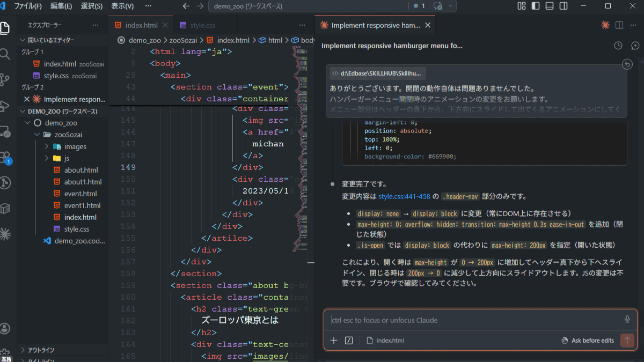
Task: Open the Extensions view with badge
Action: pos(5,157)
